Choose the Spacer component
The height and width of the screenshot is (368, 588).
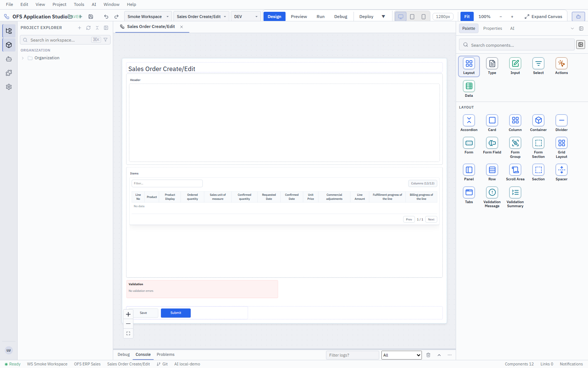(562, 172)
